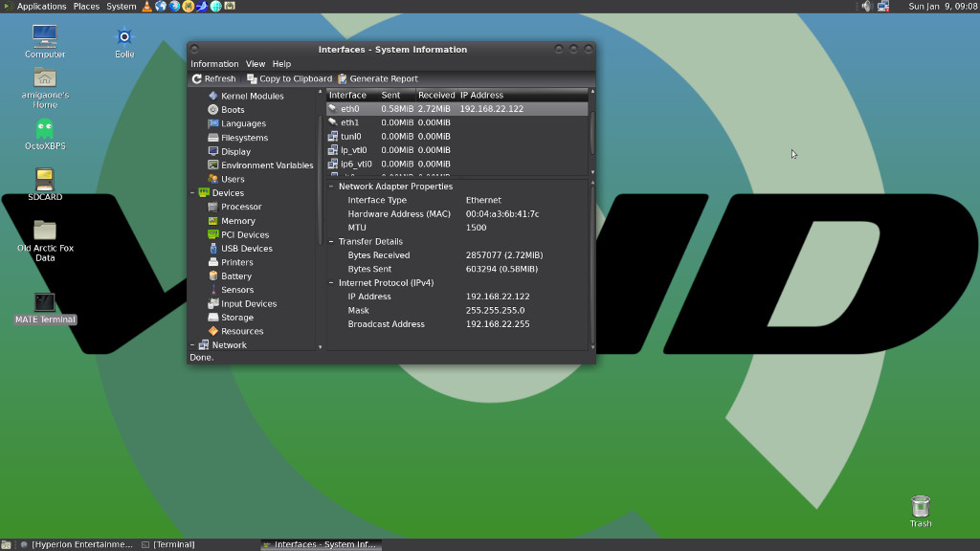
Task: Open the OctoXBPS desktop icon
Action: 45,135
